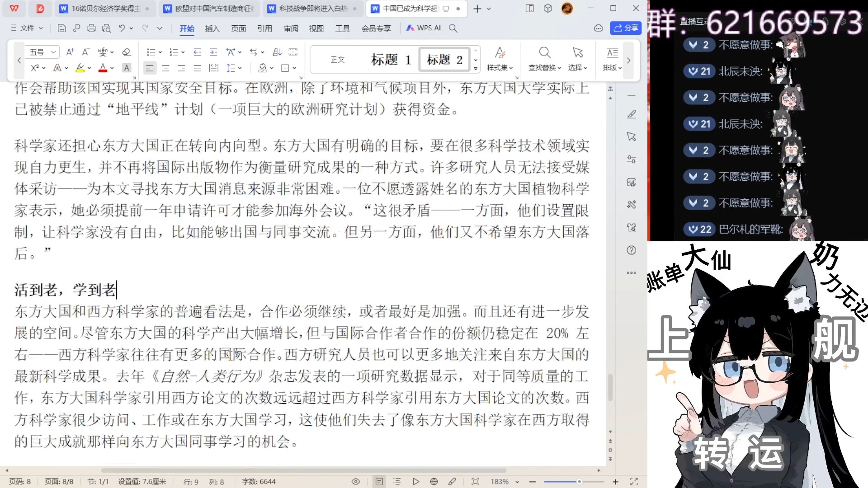Click the help question mark in right sidebar
868x488 pixels.
[x=632, y=250]
